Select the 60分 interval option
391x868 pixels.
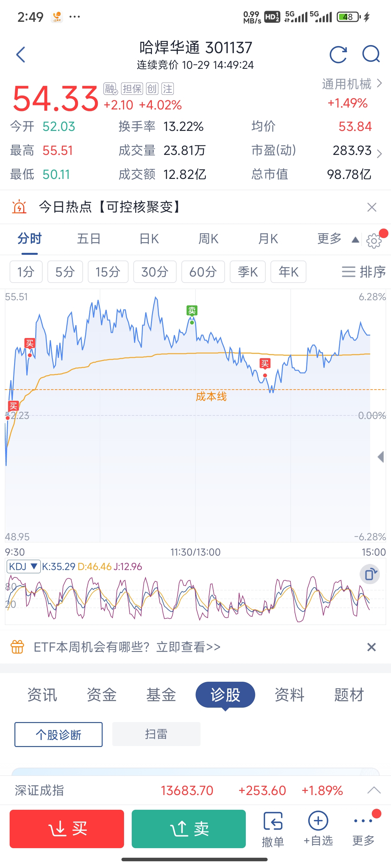point(203,272)
